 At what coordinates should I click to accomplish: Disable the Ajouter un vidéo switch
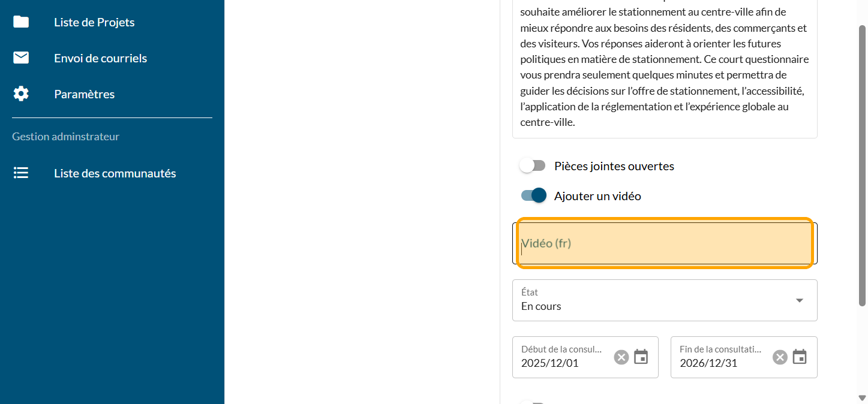click(534, 195)
